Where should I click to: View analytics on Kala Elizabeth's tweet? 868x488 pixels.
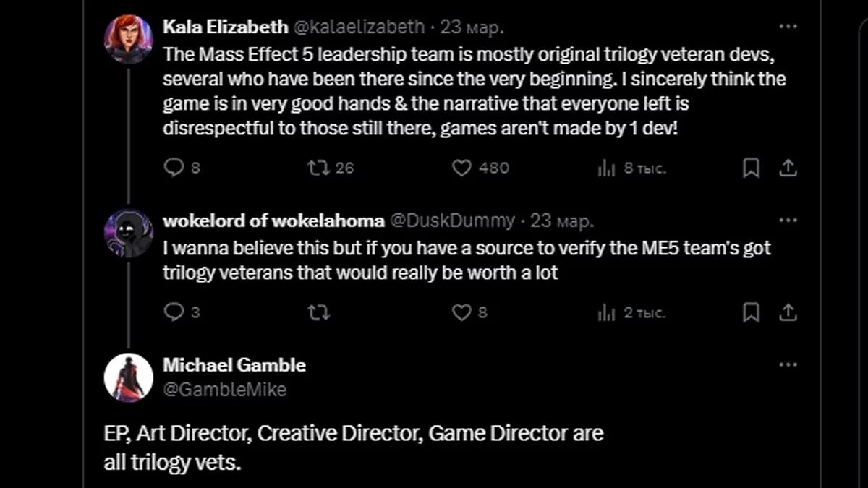pyautogui.click(x=606, y=168)
